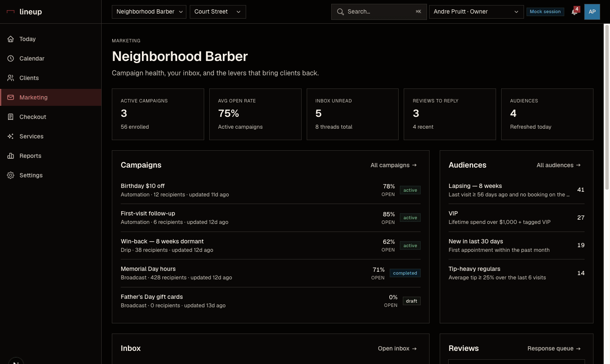
Task: Click active badge on Win-back campaign
Action: point(410,245)
